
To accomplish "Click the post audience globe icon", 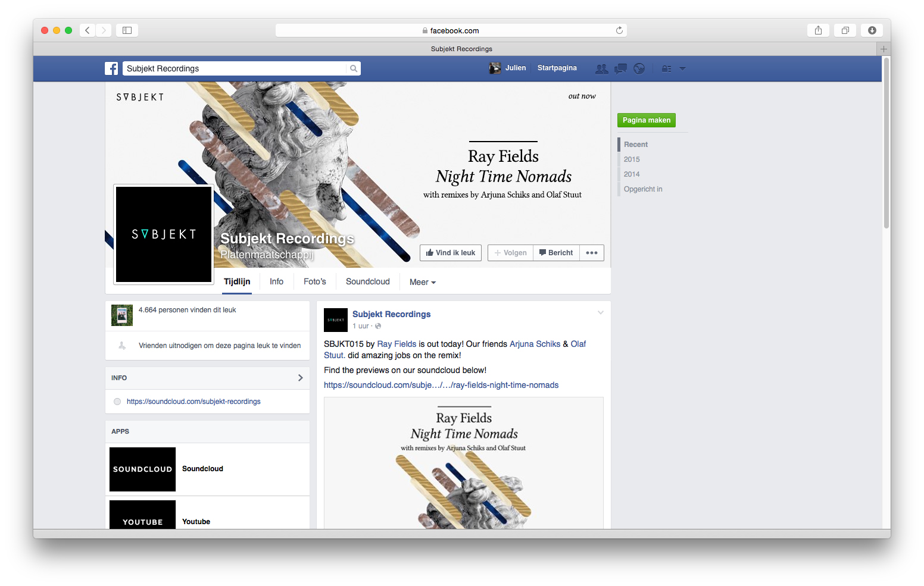I will coord(378,326).
